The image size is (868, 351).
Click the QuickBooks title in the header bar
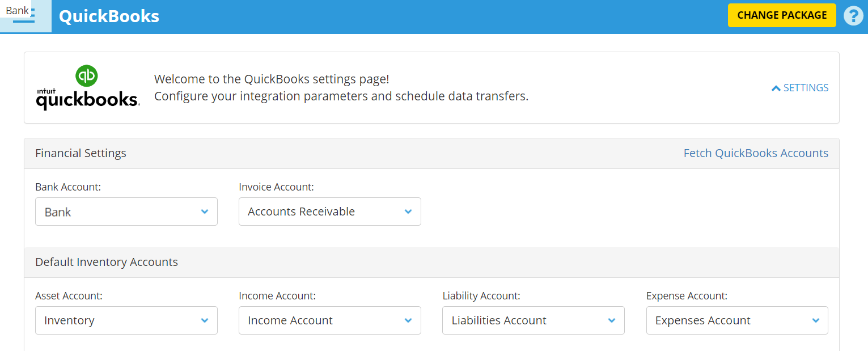coord(109,16)
